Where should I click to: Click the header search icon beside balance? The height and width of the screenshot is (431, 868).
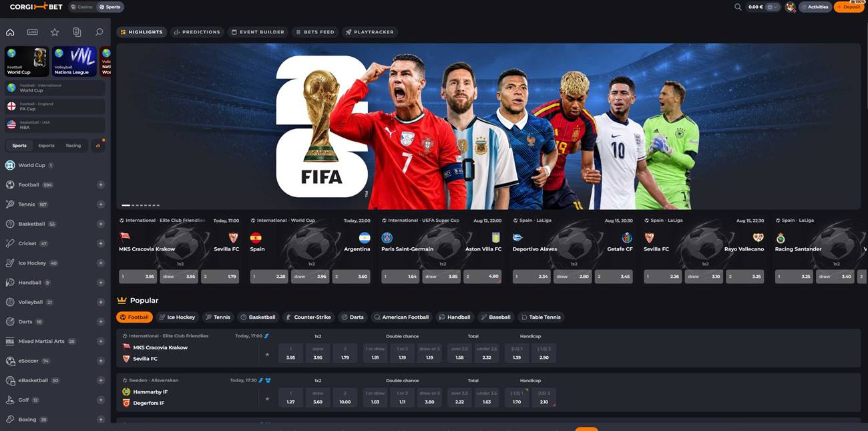[738, 7]
